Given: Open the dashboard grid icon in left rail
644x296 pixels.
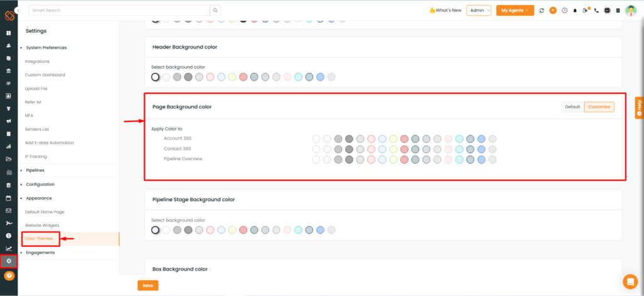Looking at the screenshot, I should coord(9,33).
